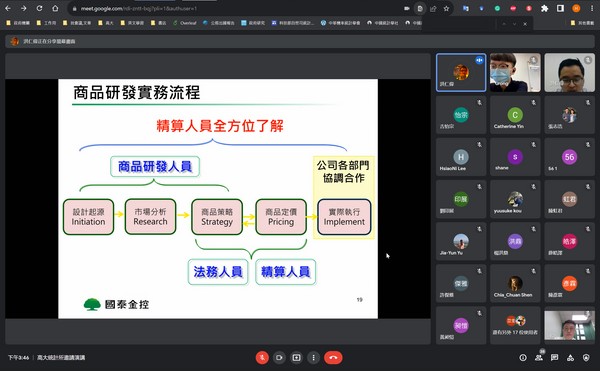Select the Catherine Yin participant tile

[515, 115]
